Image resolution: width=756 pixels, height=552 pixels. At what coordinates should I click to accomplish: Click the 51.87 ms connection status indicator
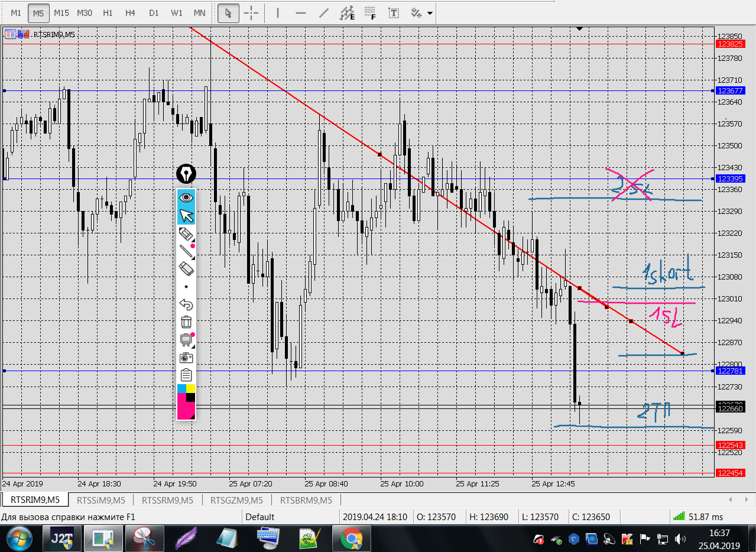click(x=698, y=517)
